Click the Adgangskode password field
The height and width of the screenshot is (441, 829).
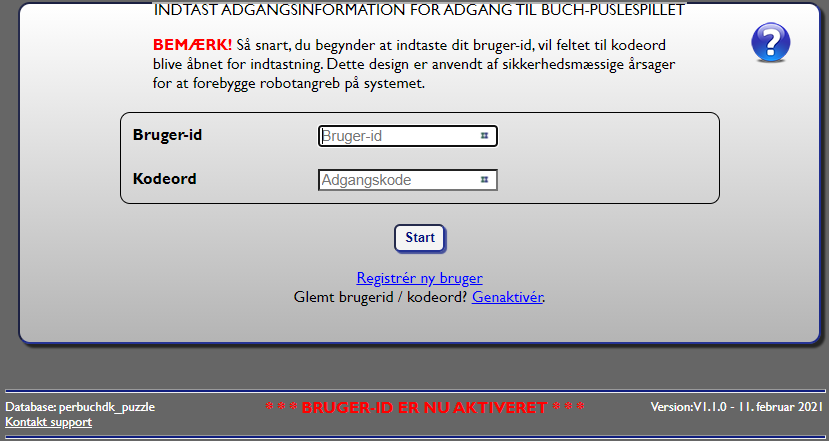click(x=408, y=180)
